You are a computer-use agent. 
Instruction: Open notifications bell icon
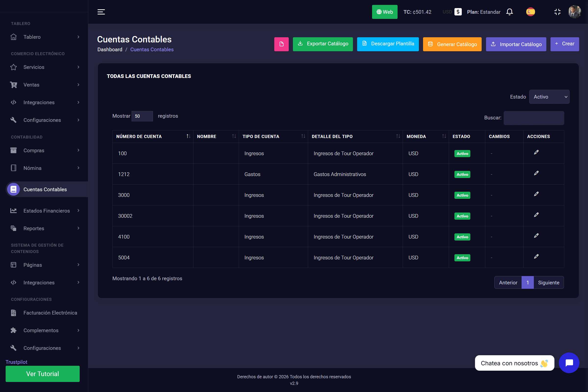click(509, 12)
